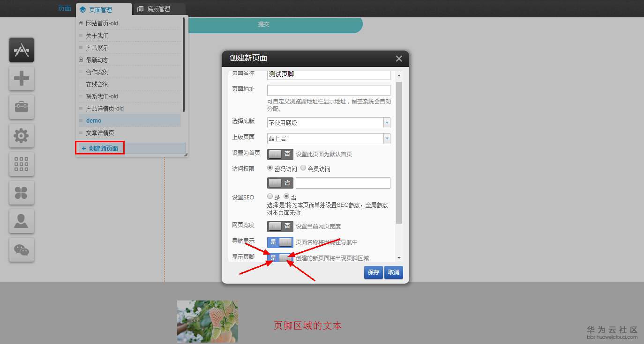This screenshot has height=344, width=644.
Task: Click the four-leaf clover sidebar icon
Action: click(22, 193)
